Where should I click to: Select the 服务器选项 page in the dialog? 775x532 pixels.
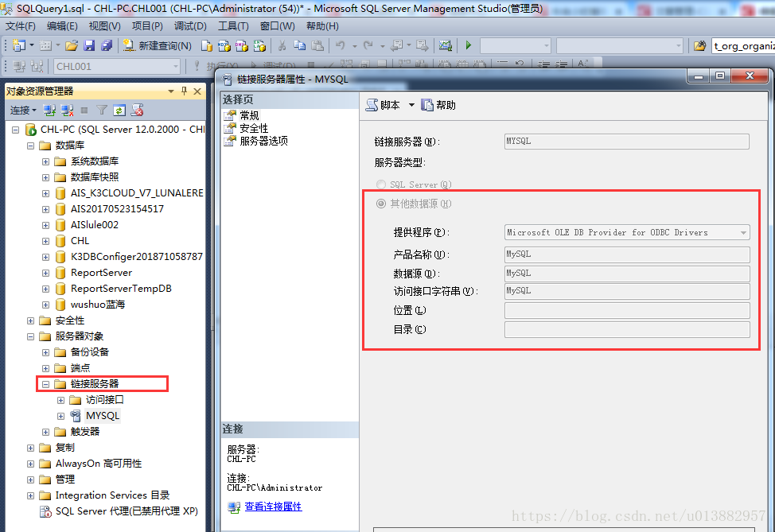(x=263, y=141)
